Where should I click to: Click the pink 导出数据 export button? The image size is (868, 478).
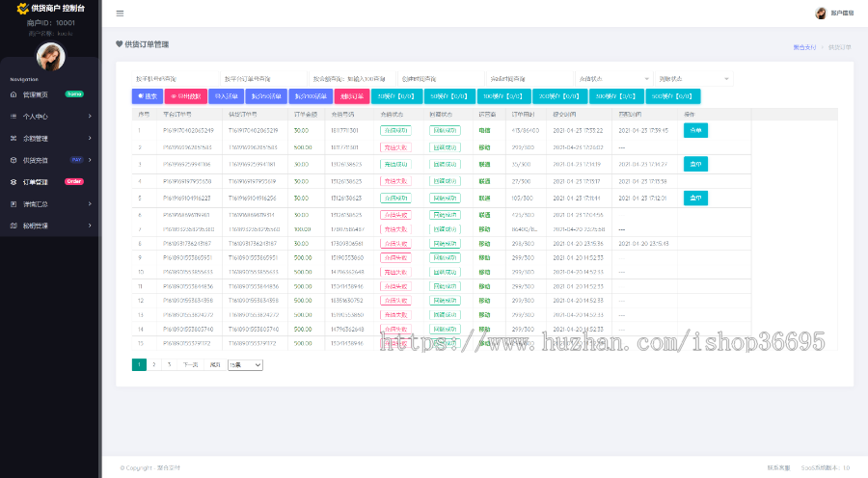pos(185,96)
